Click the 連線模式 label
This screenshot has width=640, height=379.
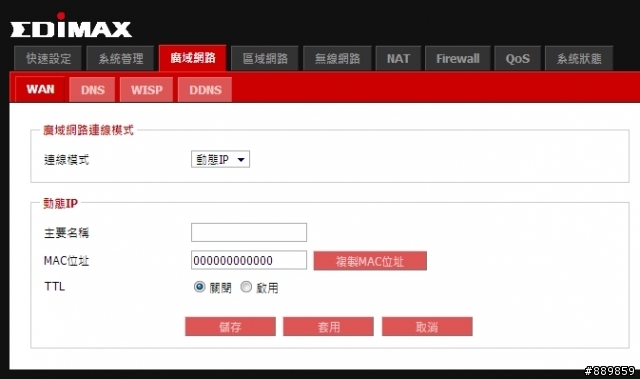coord(66,160)
